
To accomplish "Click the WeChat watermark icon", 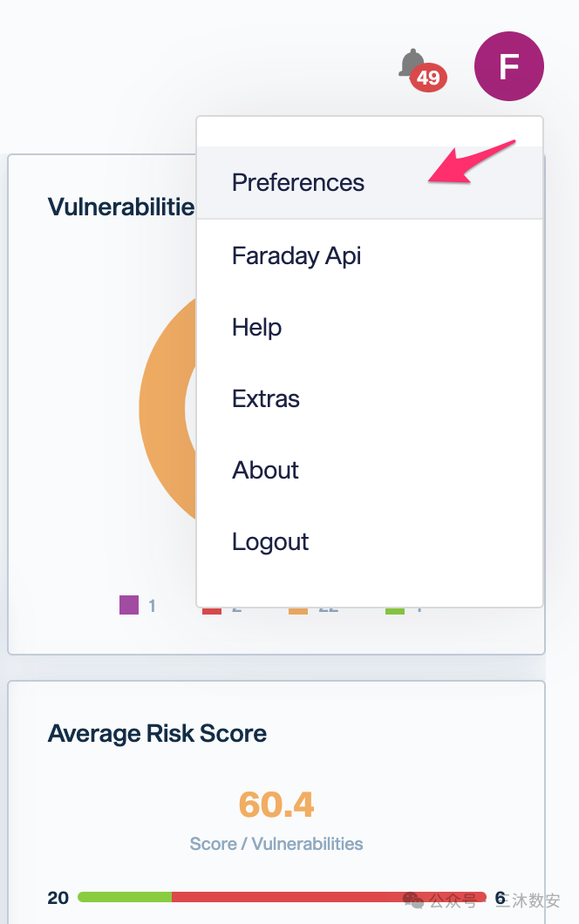I will pyautogui.click(x=414, y=900).
